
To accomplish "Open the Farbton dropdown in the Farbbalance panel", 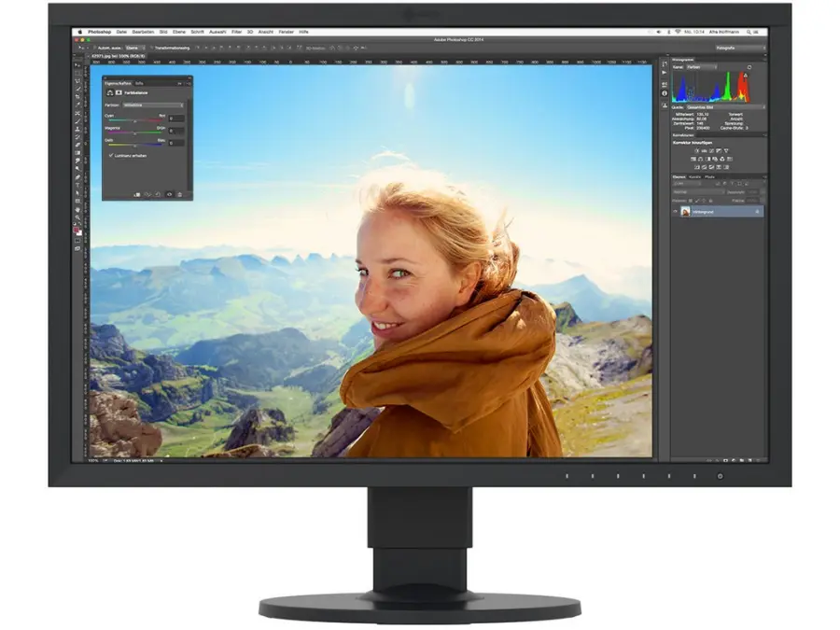I will 152,105.
